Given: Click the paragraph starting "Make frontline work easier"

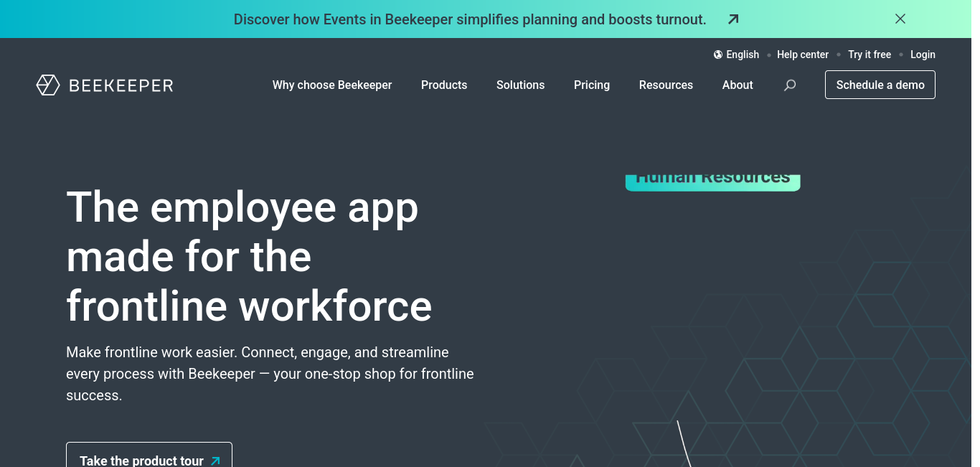Looking at the screenshot, I should [x=270, y=374].
